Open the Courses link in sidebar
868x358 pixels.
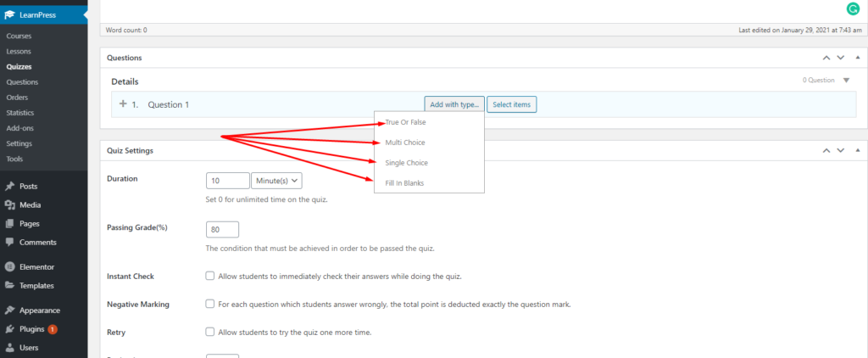(19, 36)
